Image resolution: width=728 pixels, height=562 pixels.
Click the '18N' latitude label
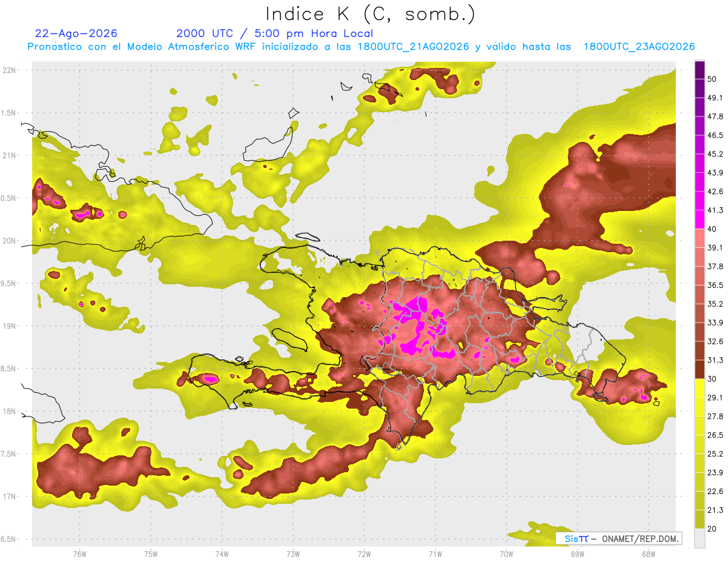10,412
